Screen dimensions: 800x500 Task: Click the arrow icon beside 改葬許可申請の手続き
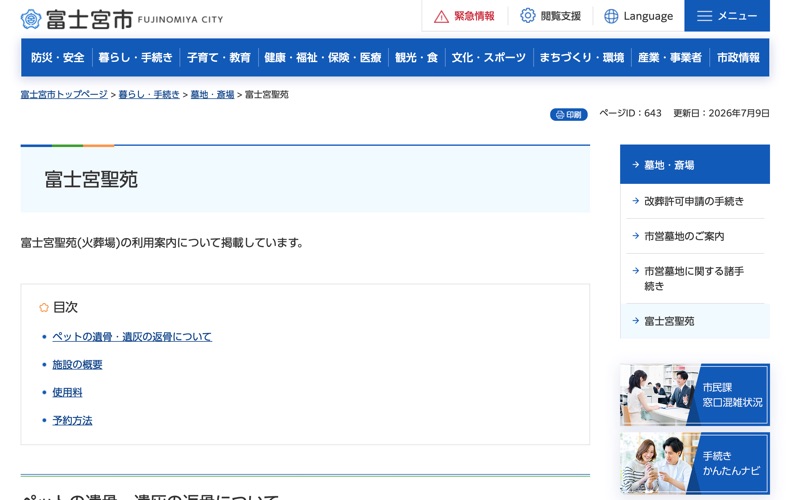tap(635, 201)
